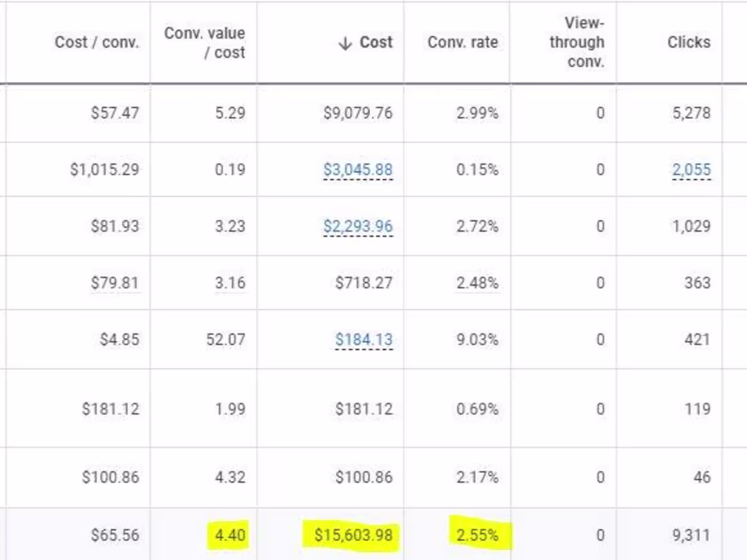Click the Clicks column header

[x=689, y=42]
